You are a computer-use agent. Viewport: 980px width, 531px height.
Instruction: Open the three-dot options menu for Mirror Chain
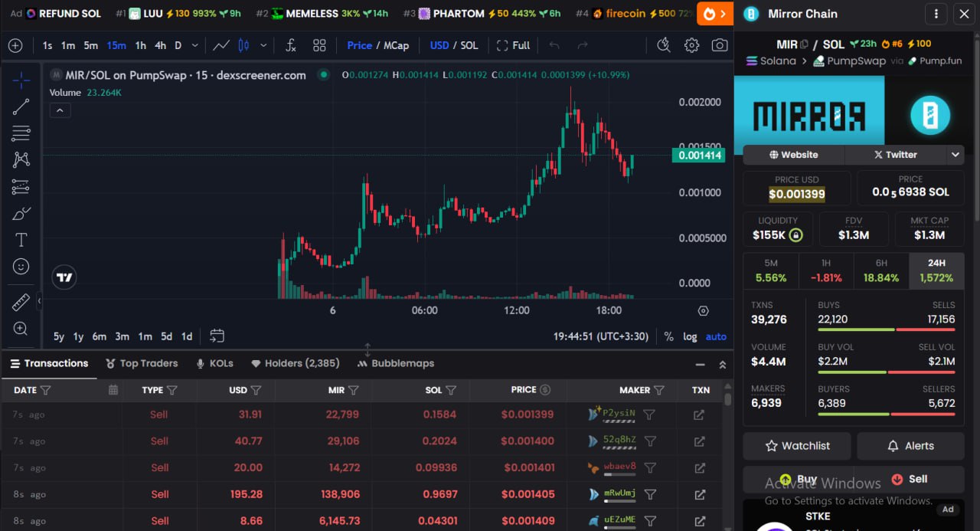(x=936, y=14)
